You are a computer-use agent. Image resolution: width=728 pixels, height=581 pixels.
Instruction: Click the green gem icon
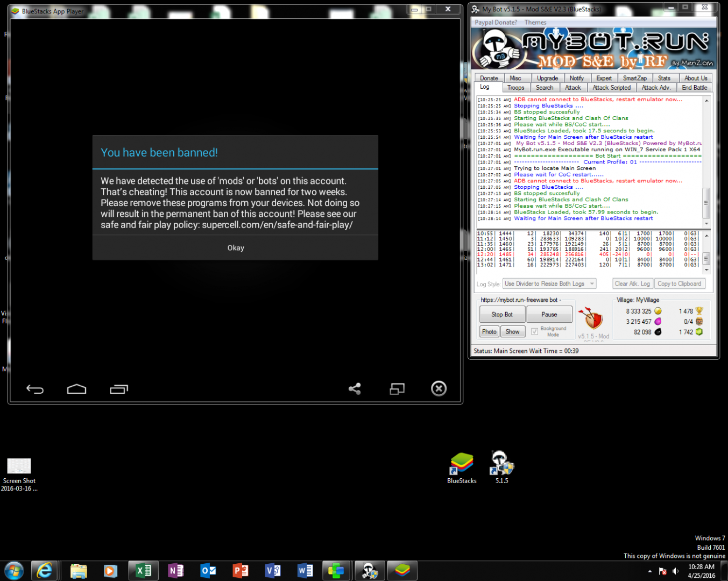(x=699, y=332)
